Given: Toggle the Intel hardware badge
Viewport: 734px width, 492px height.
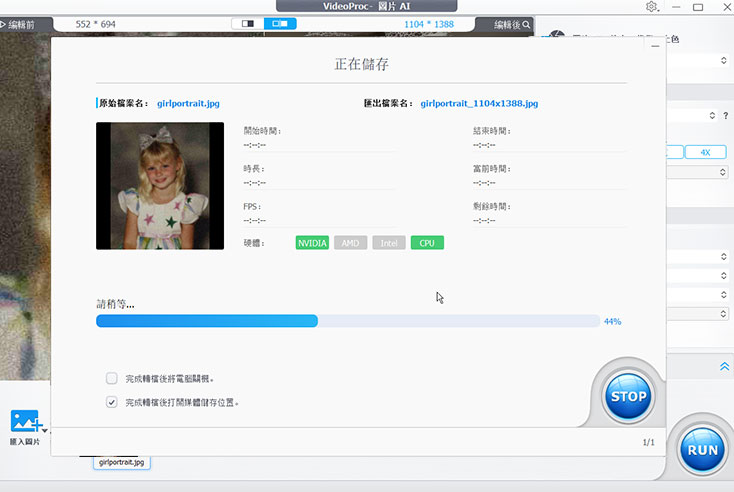Looking at the screenshot, I should pos(389,243).
